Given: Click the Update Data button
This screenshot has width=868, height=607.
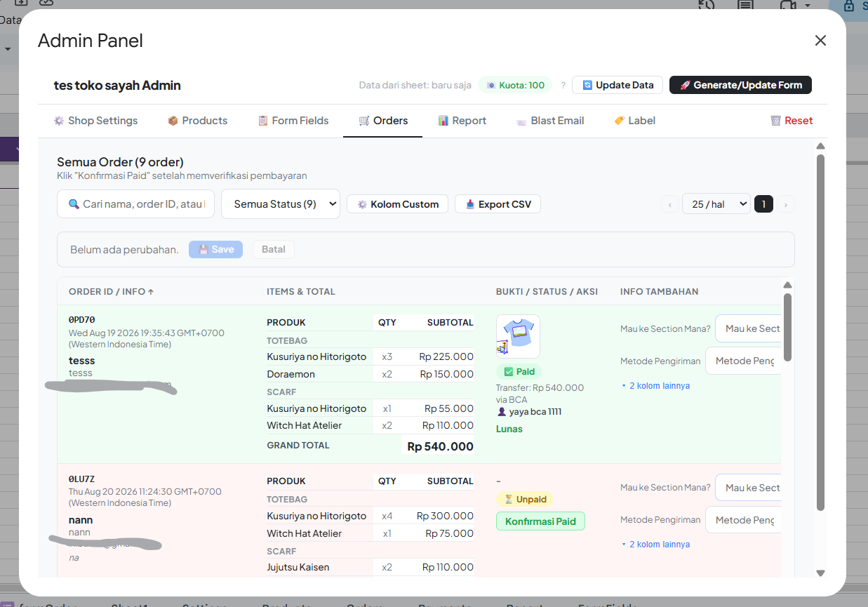Looking at the screenshot, I should pos(617,85).
